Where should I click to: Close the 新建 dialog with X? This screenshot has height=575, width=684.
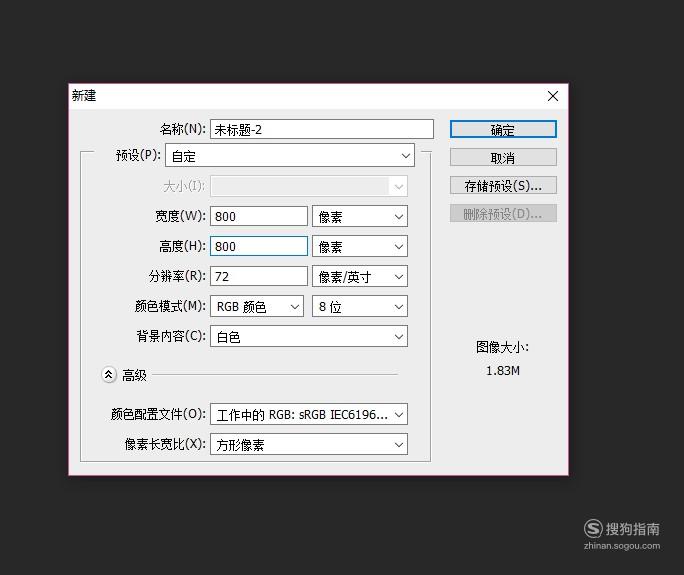click(x=553, y=96)
